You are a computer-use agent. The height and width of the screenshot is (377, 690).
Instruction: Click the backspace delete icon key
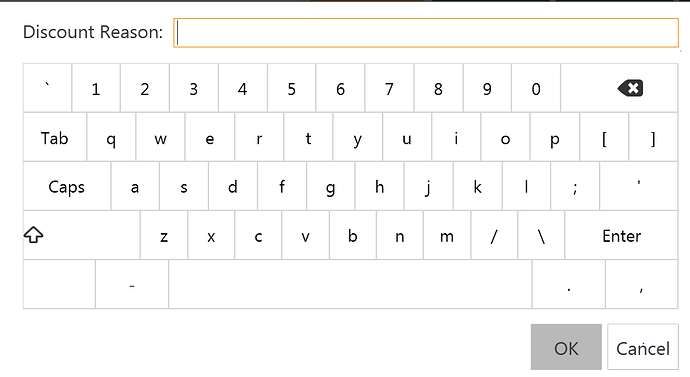pos(619,88)
